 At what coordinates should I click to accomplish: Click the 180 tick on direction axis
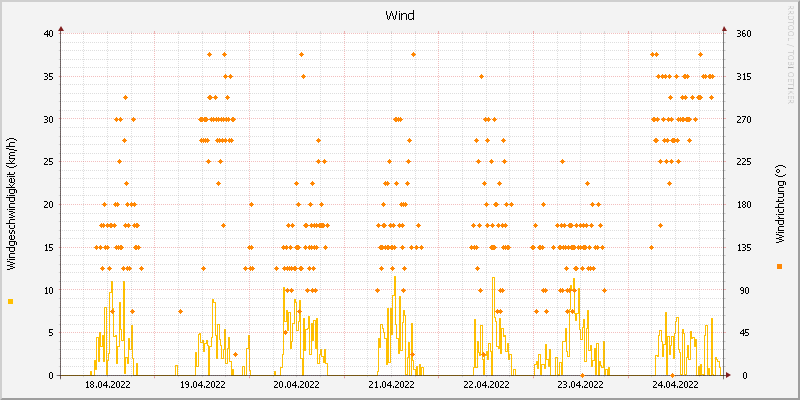744,205
